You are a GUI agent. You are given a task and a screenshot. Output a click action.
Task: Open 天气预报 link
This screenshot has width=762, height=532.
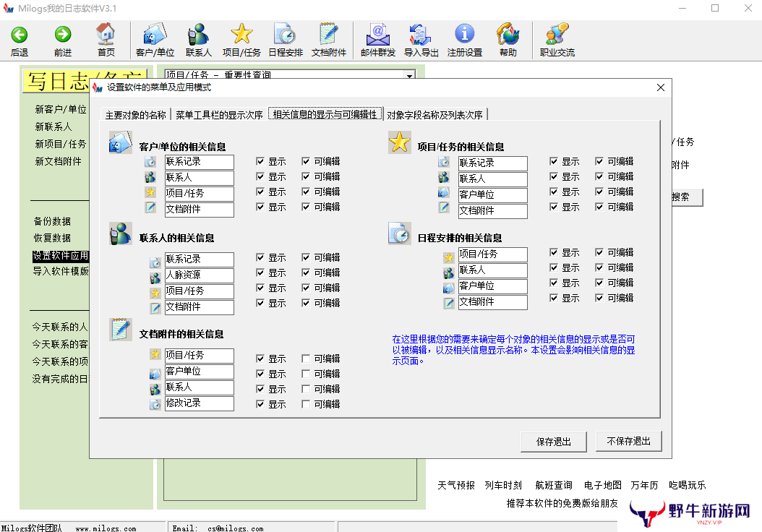(x=456, y=485)
